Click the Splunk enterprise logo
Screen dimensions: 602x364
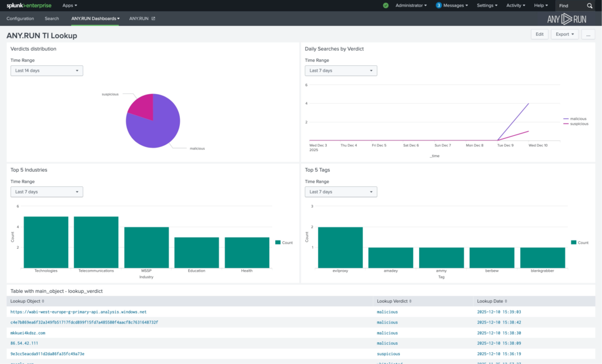click(30, 5)
